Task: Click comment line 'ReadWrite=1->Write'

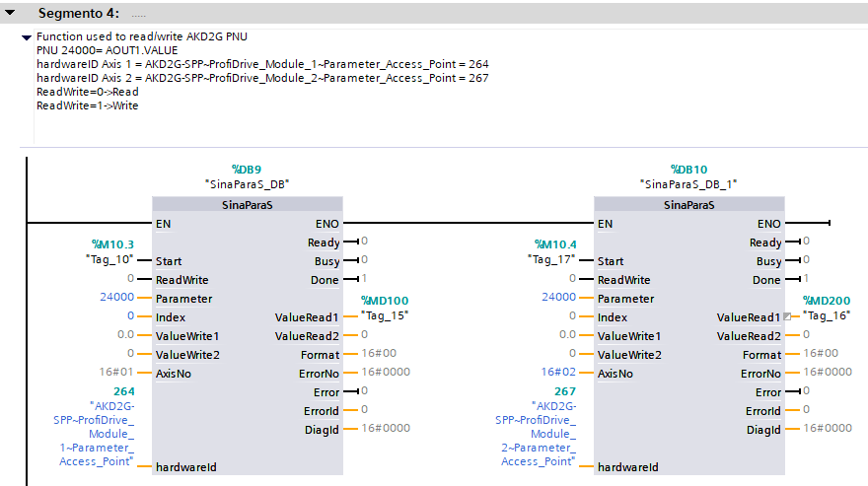Action: 88,105
